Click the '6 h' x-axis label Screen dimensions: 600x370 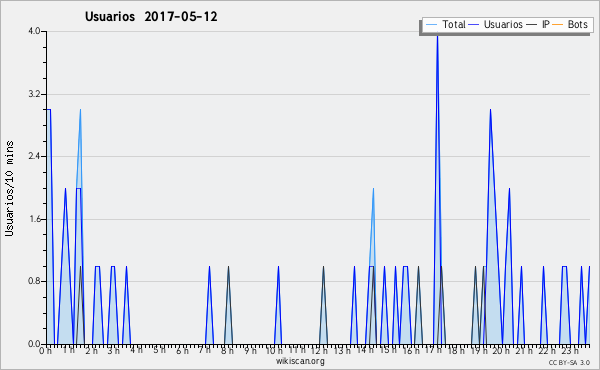(x=182, y=351)
